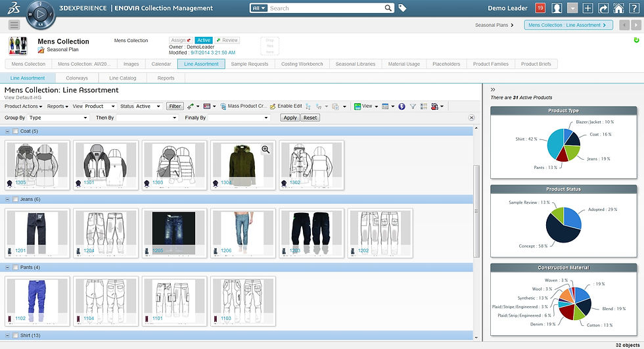This screenshot has width=644, height=349.
Task: Click the breadcrumb back arrow
Action: click(x=624, y=25)
